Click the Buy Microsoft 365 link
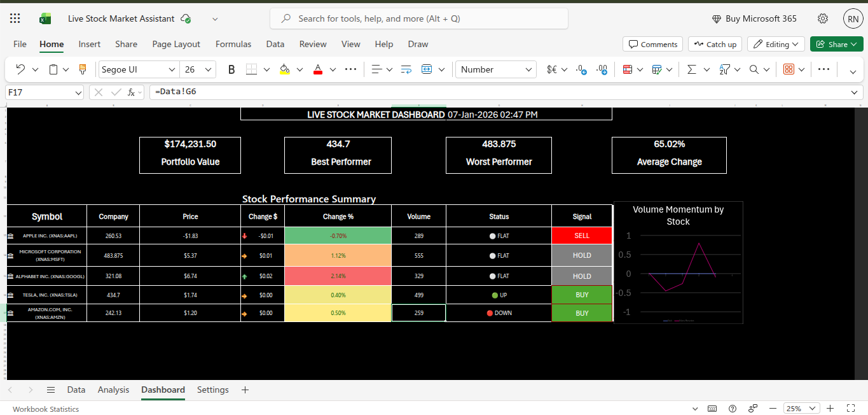Screen dimensions: 868x415 coord(755,18)
